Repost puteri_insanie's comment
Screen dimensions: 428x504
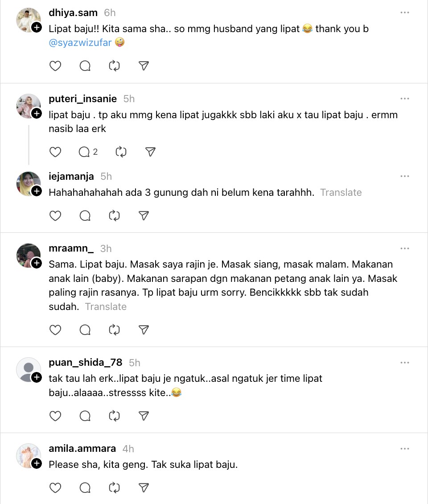click(121, 152)
